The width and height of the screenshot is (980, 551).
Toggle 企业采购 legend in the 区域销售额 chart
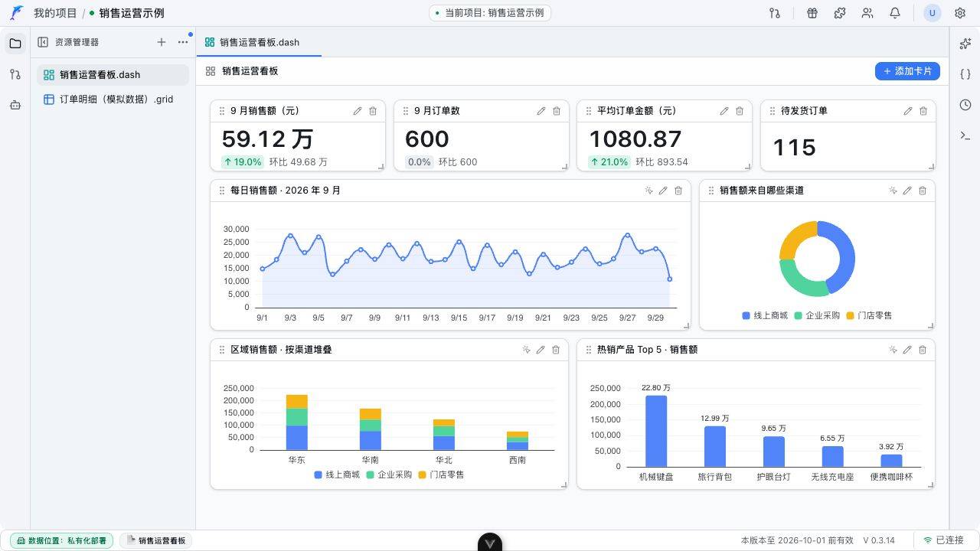(389, 474)
